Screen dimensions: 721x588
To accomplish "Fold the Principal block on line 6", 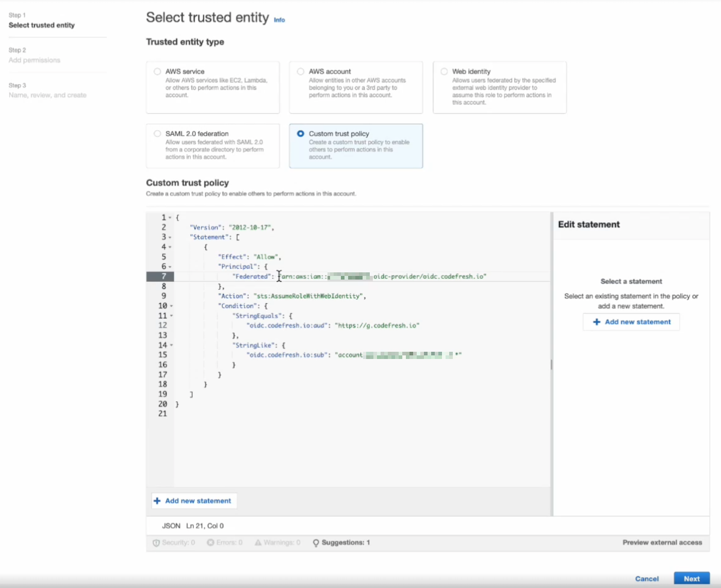I will 170,267.
